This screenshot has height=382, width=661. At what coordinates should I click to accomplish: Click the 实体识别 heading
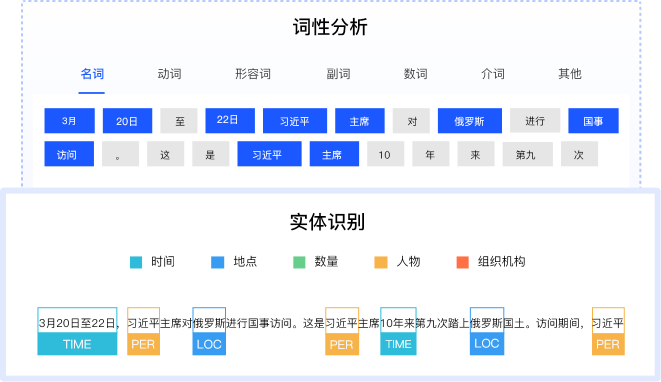click(328, 222)
